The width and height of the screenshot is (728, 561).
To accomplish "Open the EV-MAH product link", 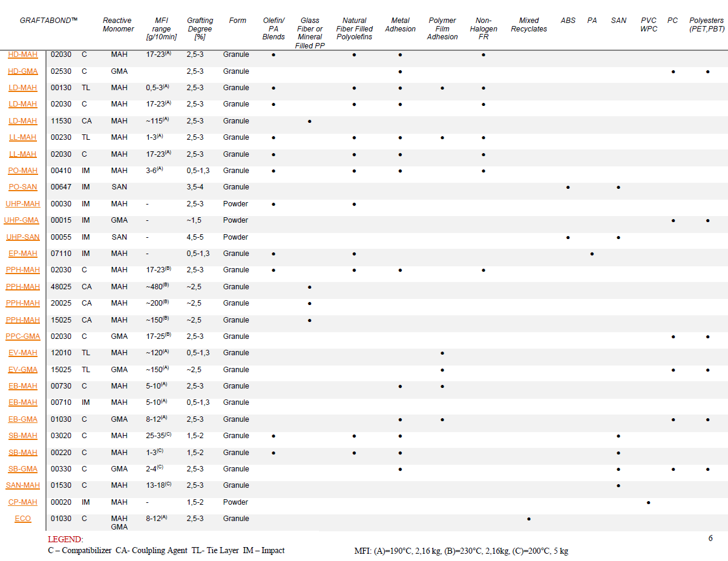I will (22, 353).
